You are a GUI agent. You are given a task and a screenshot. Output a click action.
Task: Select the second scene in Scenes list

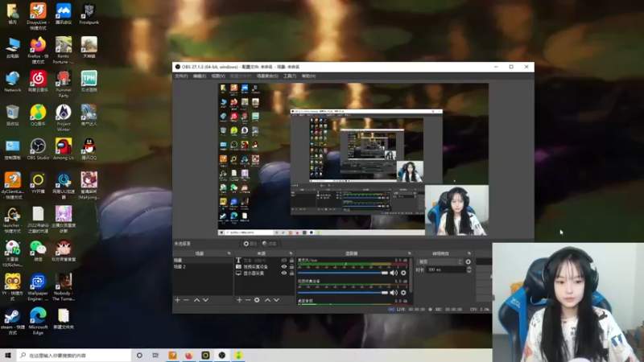tap(203, 267)
